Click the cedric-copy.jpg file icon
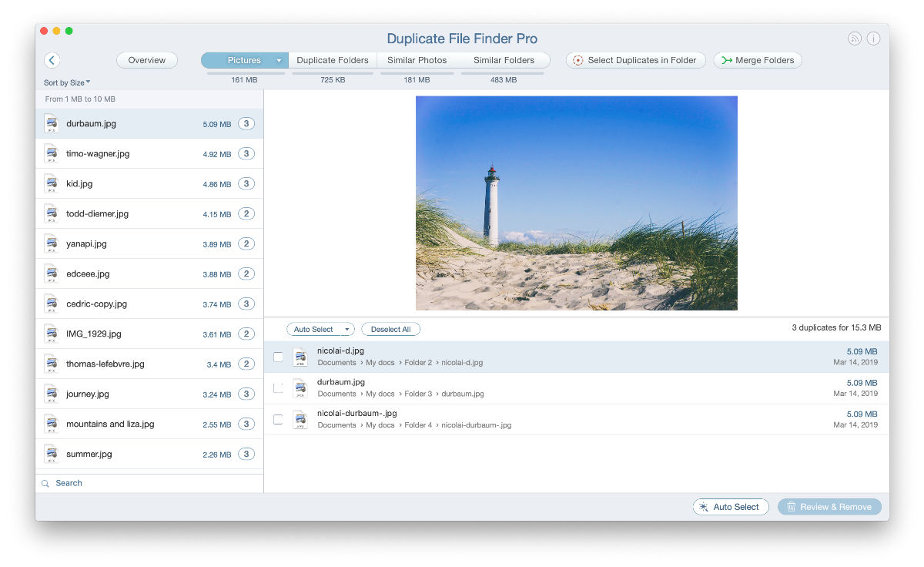This screenshot has height=567, width=924. coord(51,304)
